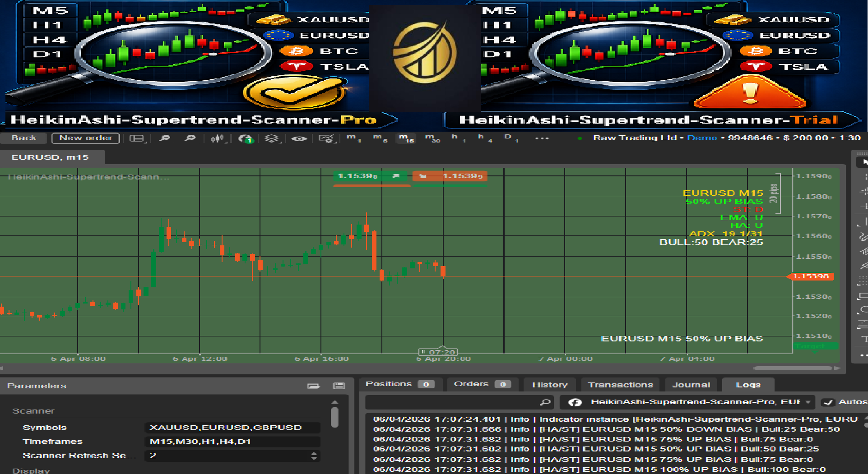Open the indicators icon with green badge
This screenshot has width=868, height=474.
(246, 138)
